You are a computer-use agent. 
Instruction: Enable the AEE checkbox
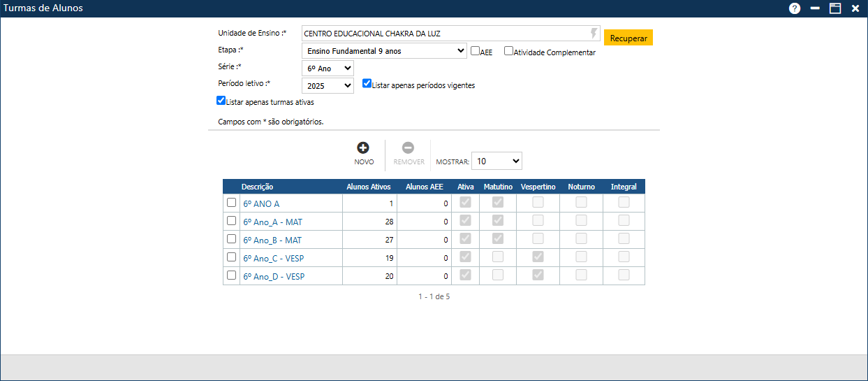point(475,51)
